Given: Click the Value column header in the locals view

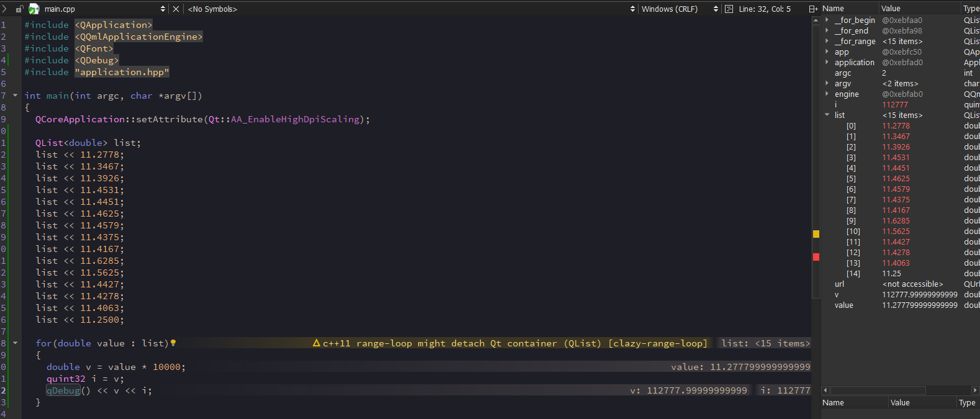Looking at the screenshot, I should pos(919,8).
